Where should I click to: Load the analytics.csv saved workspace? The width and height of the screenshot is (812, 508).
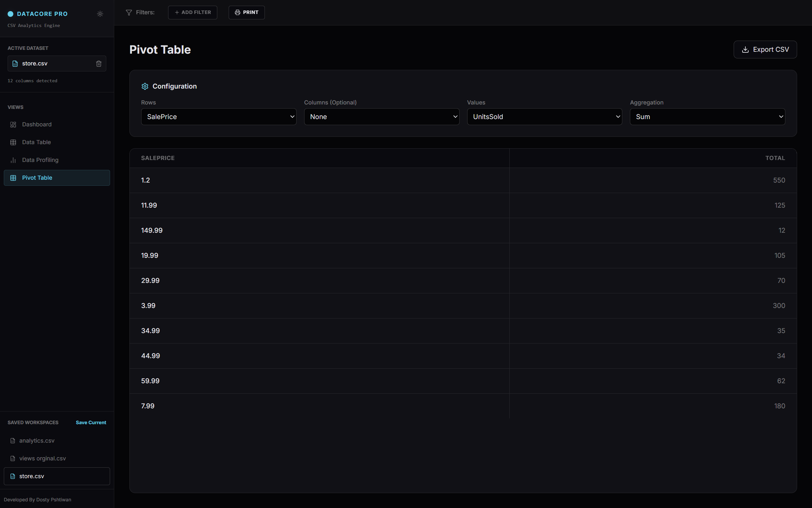pyautogui.click(x=57, y=441)
